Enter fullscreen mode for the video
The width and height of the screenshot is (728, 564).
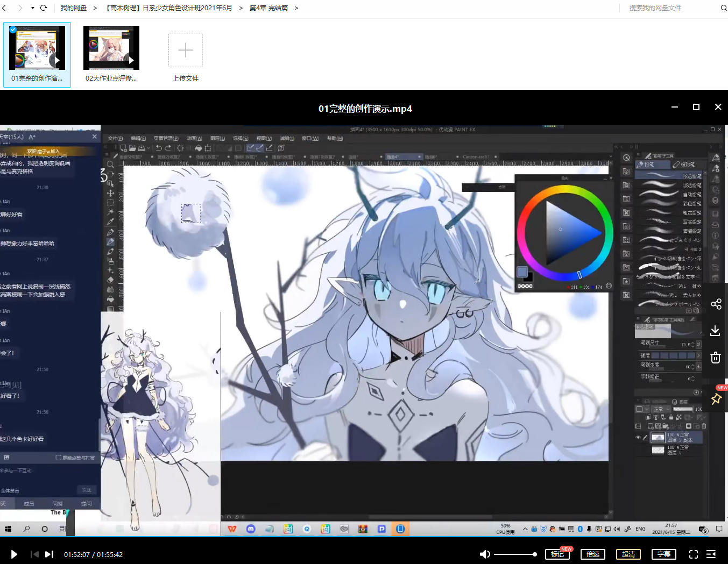click(694, 554)
